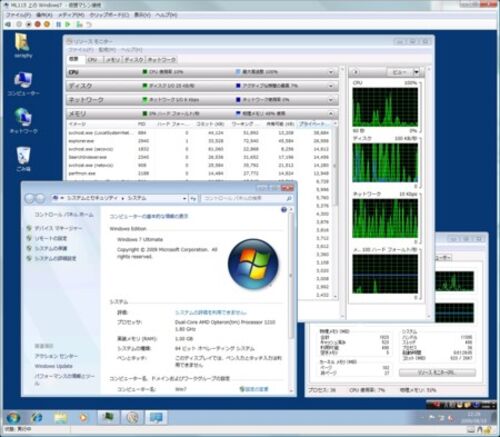Open システムの詳細設定 link in sidebar
This screenshot has height=437, width=500.
point(55,258)
